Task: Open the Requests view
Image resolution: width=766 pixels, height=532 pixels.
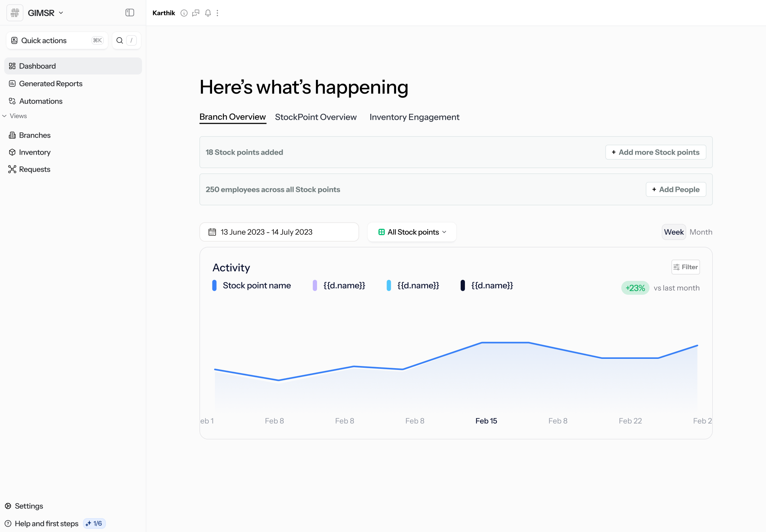Action: (x=34, y=169)
